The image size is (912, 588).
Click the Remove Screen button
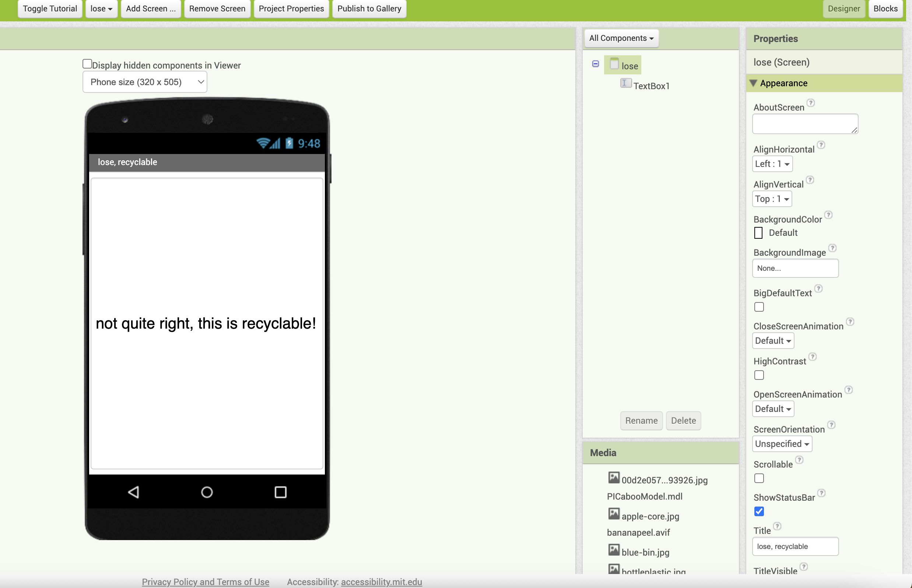click(x=217, y=8)
